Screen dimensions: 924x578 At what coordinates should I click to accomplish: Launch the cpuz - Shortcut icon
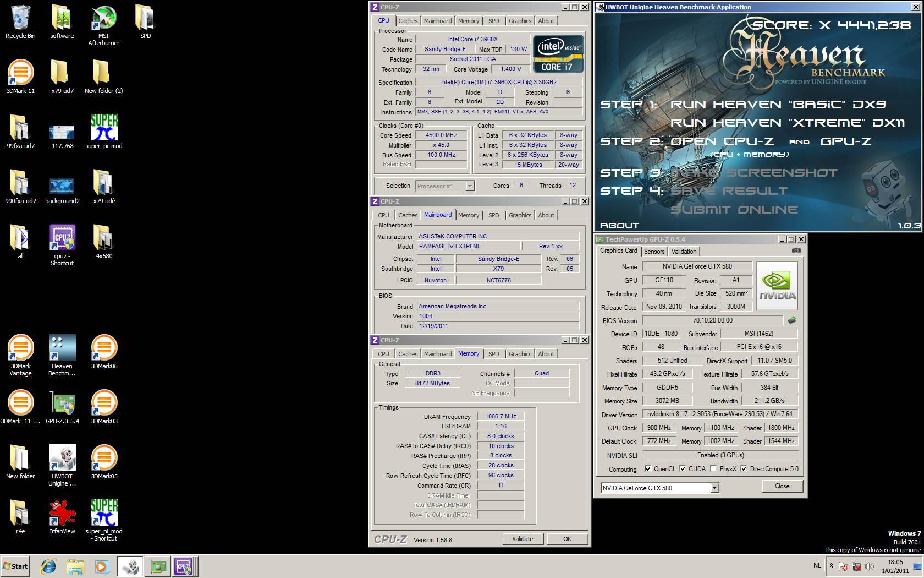(x=62, y=246)
